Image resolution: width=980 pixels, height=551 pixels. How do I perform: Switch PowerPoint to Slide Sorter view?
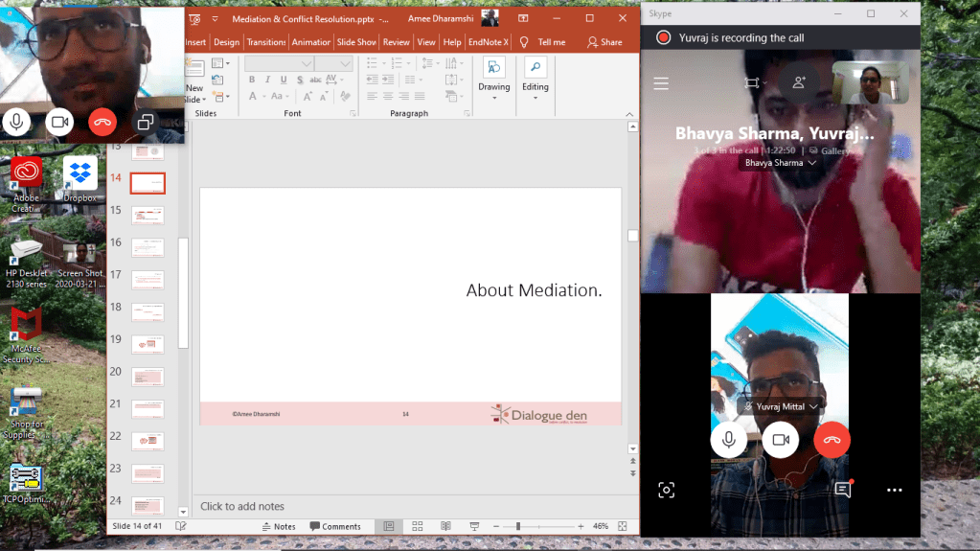point(417,526)
